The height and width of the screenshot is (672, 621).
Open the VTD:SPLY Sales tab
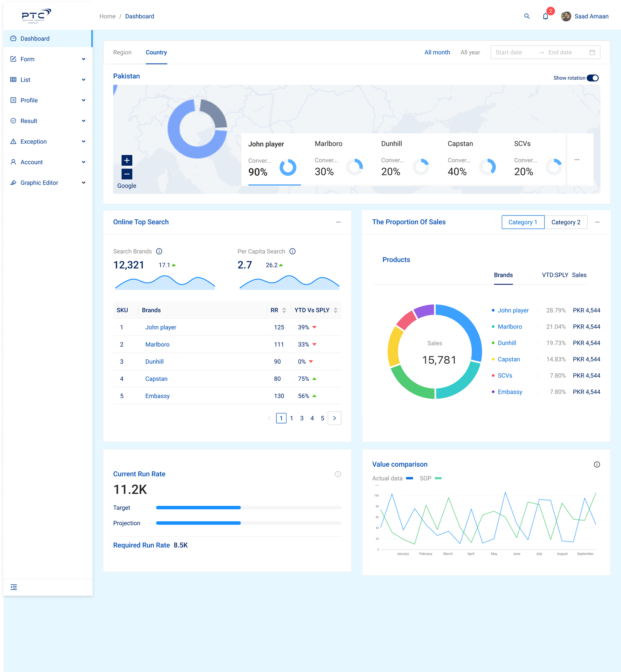coord(564,275)
